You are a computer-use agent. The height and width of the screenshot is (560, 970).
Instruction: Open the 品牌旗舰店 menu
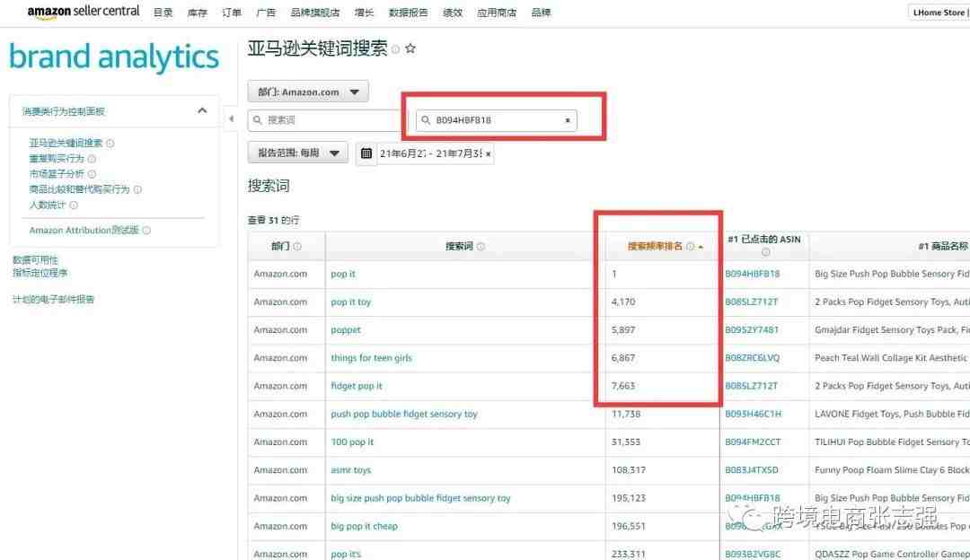(315, 13)
